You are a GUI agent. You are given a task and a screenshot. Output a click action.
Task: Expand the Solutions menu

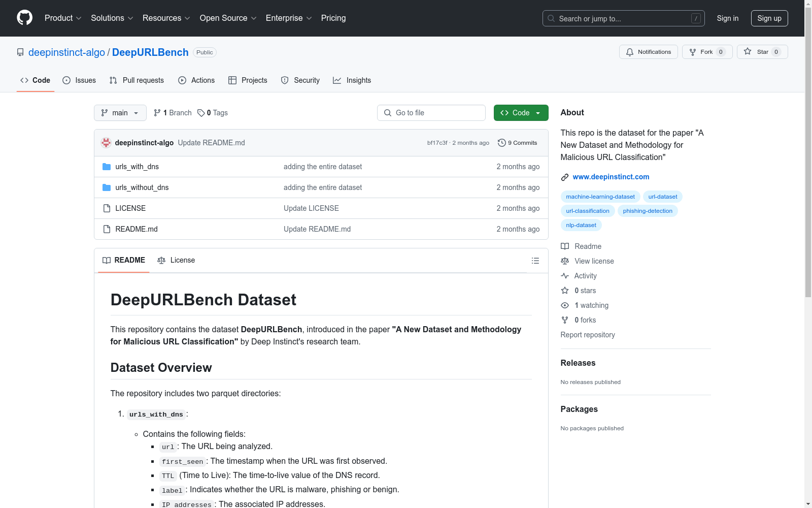[112, 18]
